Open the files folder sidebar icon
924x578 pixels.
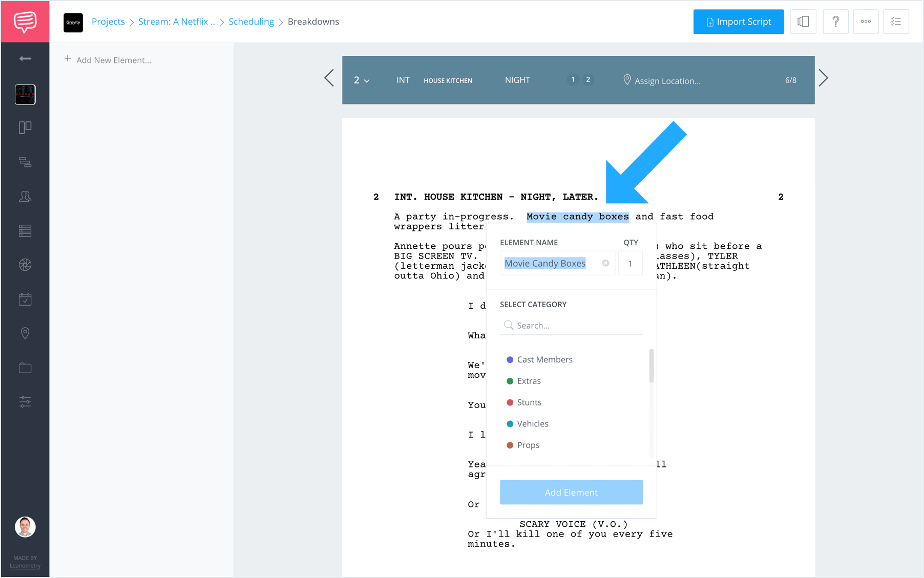pyautogui.click(x=25, y=368)
